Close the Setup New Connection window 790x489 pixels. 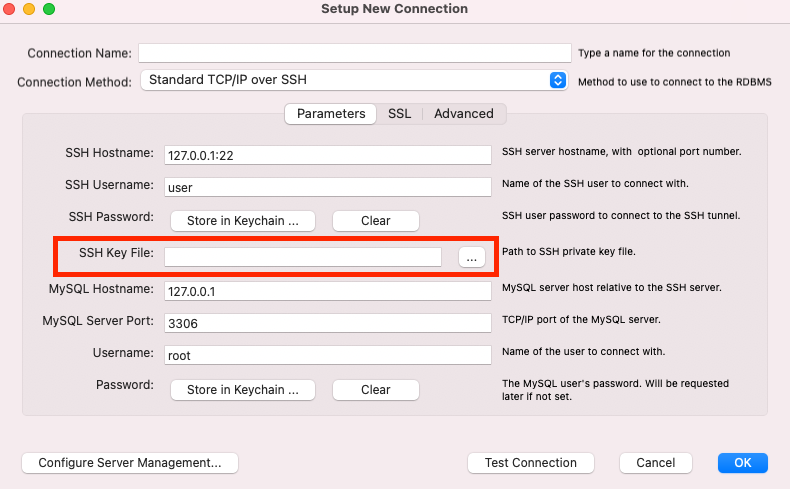[x=9, y=9]
